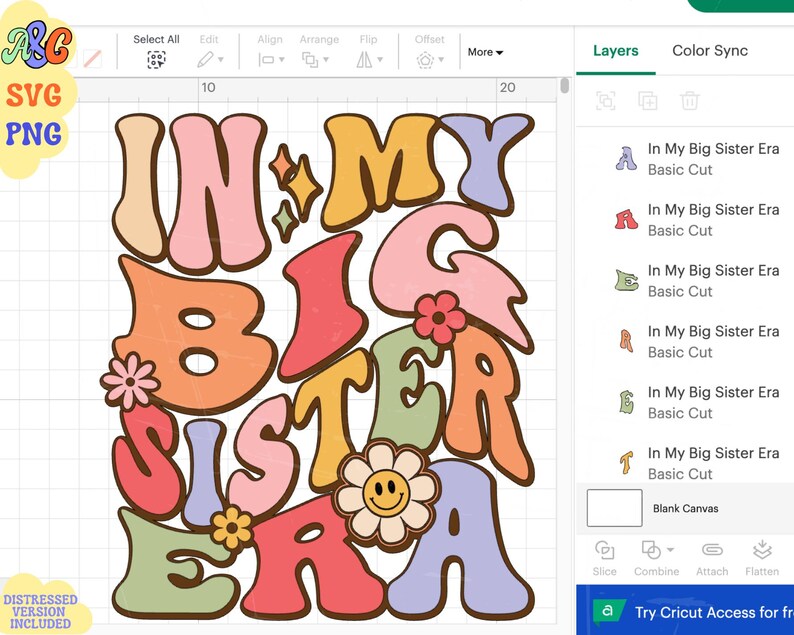Viewport: 794px width, 635px height.
Task: Open the More toolbar menu
Action: (x=485, y=52)
